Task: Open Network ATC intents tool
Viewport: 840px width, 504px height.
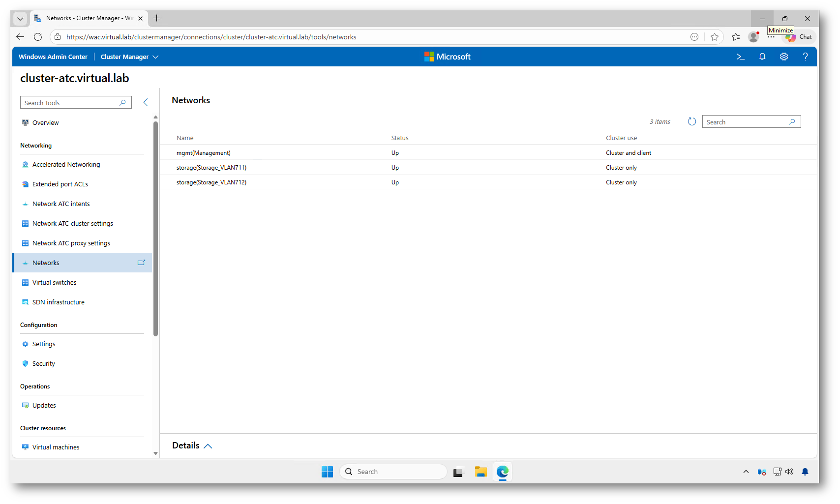Action: click(61, 204)
